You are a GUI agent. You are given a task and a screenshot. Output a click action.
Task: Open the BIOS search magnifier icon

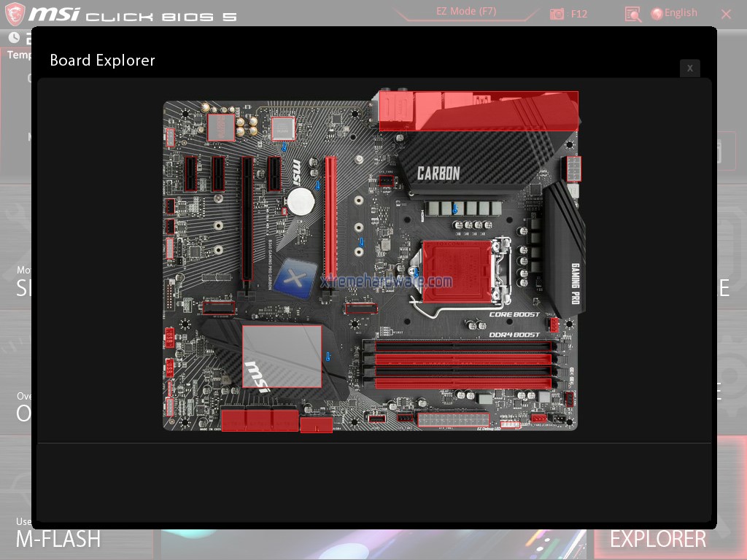pos(632,14)
